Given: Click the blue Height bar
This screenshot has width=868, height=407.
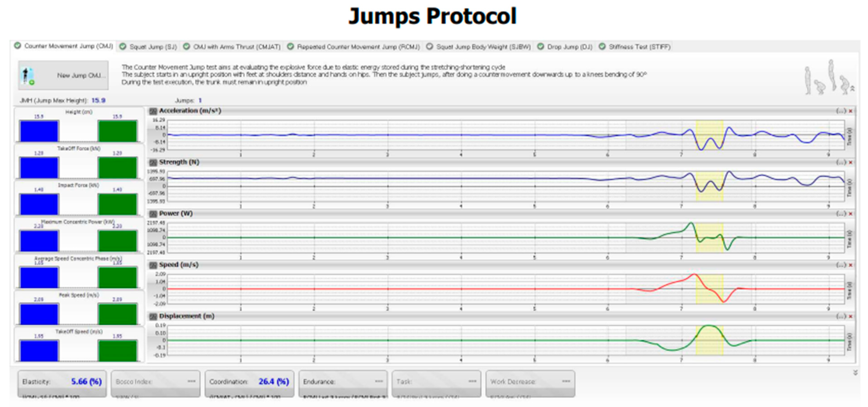Looking at the screenshot, I should point(39,131).
